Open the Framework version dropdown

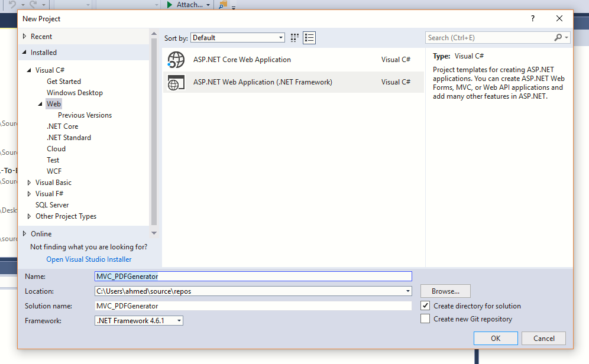click(x=138, y=320)
